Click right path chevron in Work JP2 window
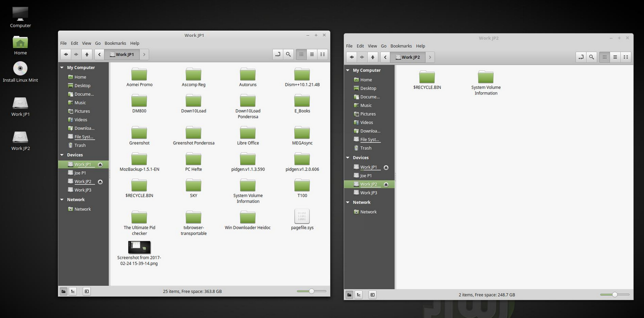Viewport: 644px width, 318px height. click(x=430, y=57)
